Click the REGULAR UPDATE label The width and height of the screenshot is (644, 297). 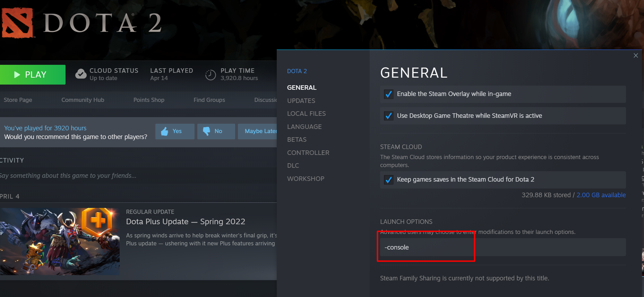150,212
